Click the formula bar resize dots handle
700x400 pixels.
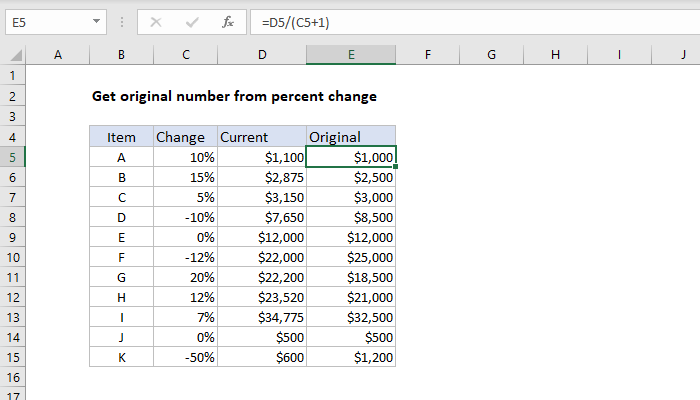[121, 22]
